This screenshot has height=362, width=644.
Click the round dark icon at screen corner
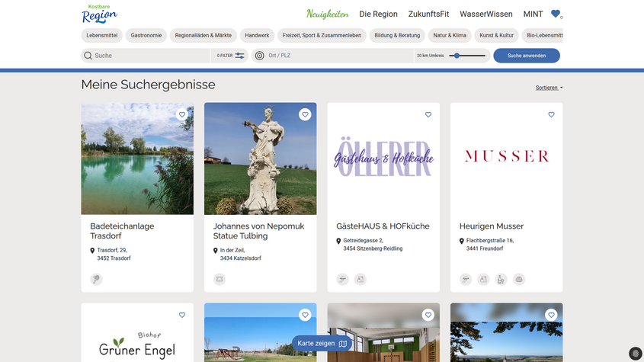pyautogui.click(x=636, y=354)
